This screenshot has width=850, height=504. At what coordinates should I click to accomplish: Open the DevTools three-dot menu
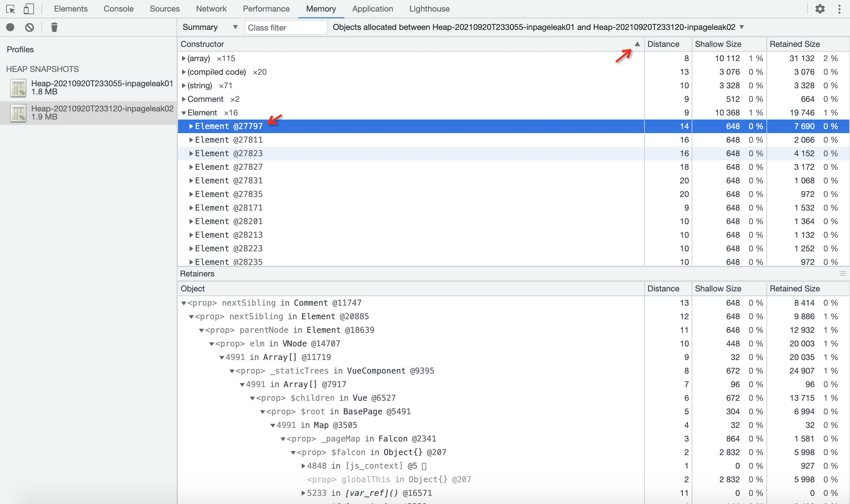tap(839, 9)
